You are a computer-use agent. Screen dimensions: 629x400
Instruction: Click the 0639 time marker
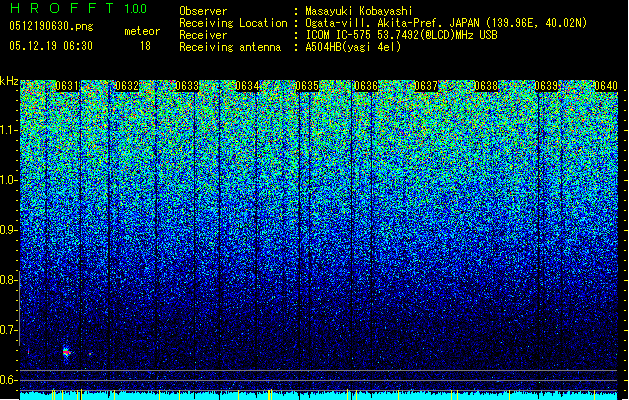click(x=546, y=86)
